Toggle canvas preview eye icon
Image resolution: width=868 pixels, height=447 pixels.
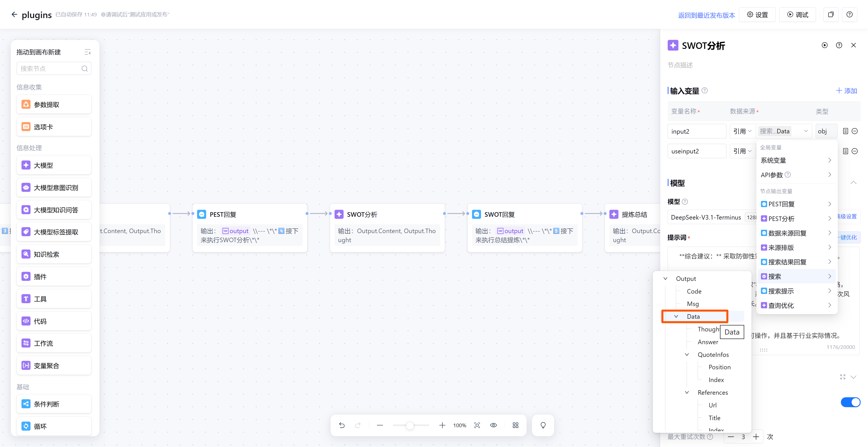(x=493, y=425)
